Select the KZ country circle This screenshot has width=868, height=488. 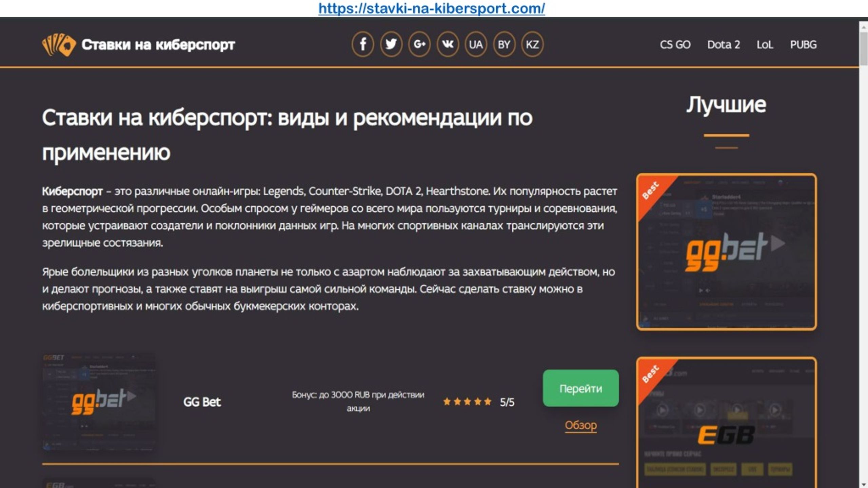pos(532,44)
